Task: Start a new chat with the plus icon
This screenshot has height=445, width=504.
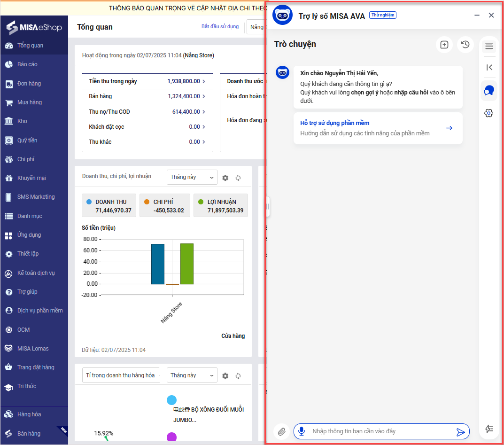Action: 444,45
